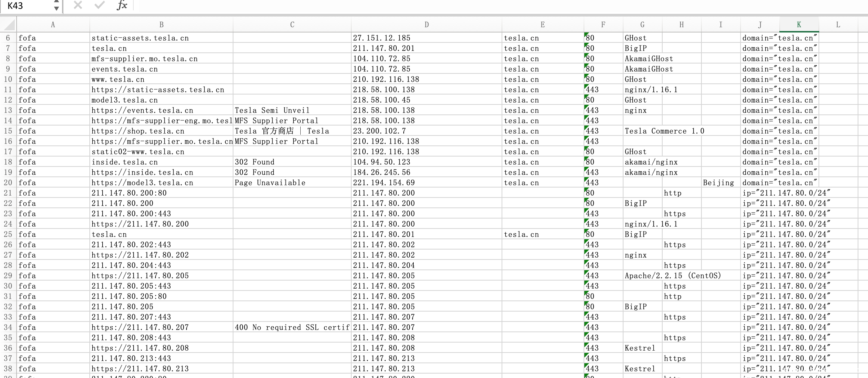Select row 29 header

8,276
